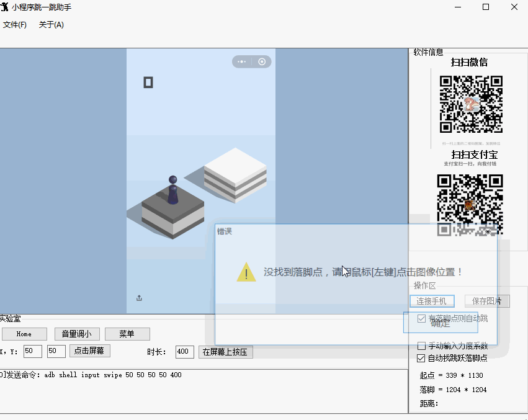Click the share icon in game screen
Image resolution: width=528 pixels, height=420 pixels.
139,298
